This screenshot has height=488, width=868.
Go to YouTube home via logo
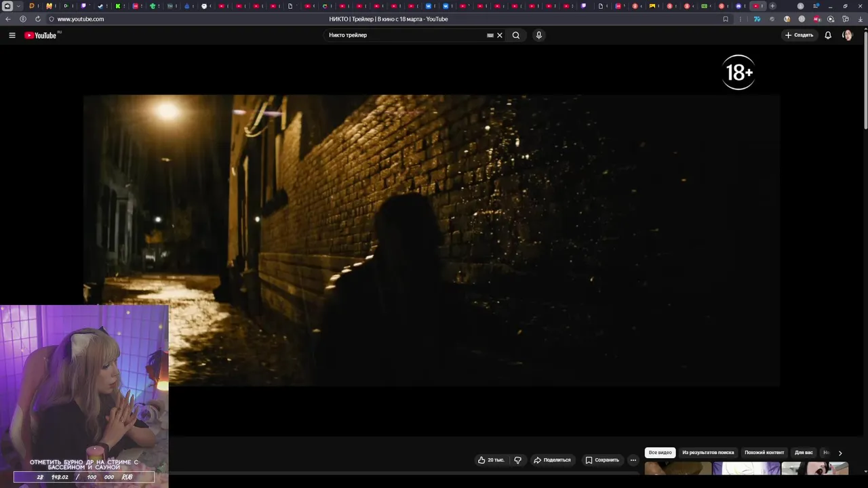tap(41, 35)
